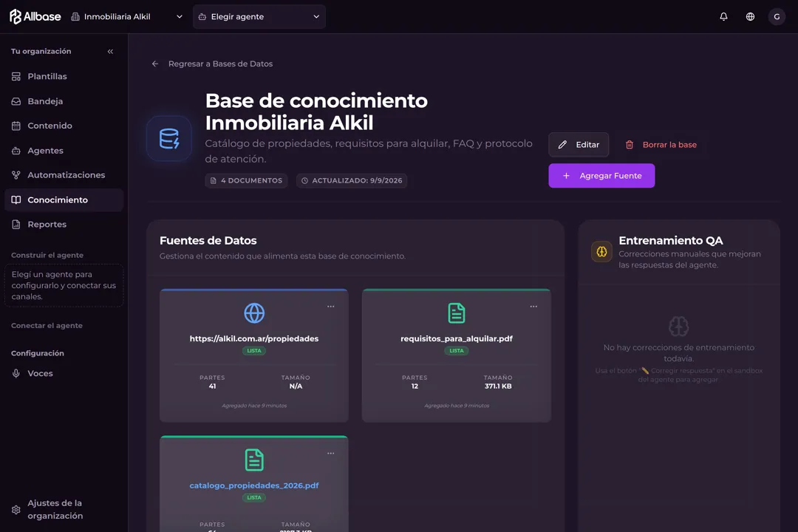The image size is (798, 532).
Task: Click the LISTA badge on catalogo_propiedades_2026.pdf
Action: coord(254,498)
